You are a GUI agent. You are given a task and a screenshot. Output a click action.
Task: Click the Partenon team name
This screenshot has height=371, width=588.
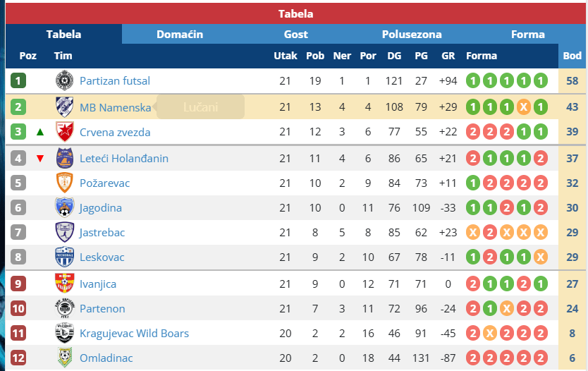coord(102,308)
